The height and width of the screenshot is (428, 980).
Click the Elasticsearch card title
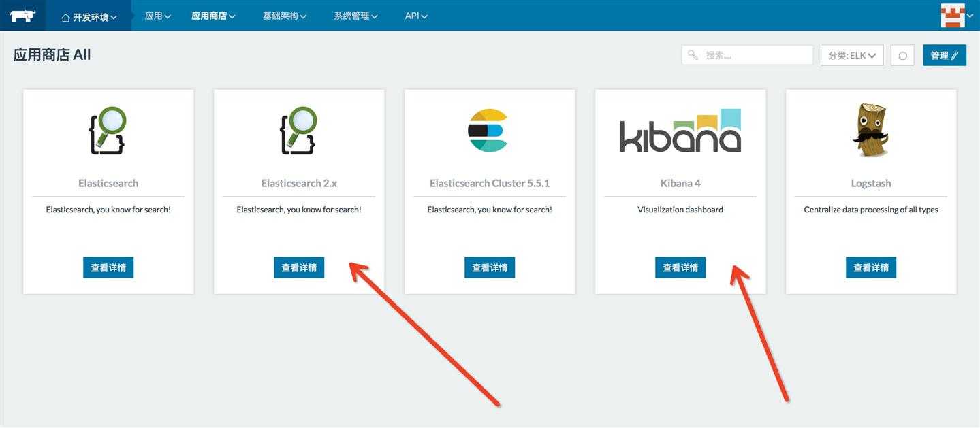click(x=108, y=183)
